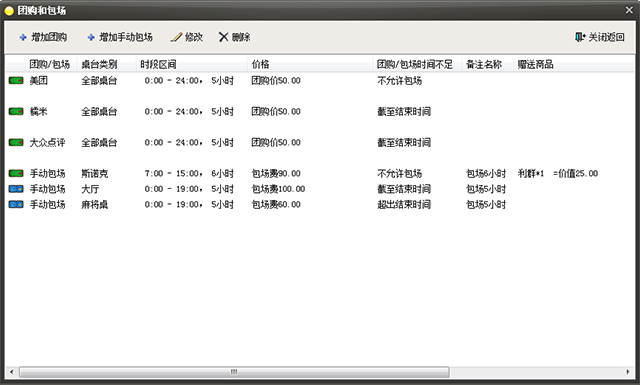Select the blue icon of the 大厅 row
The width and height of the screenshot is (640, 385).
16,189
